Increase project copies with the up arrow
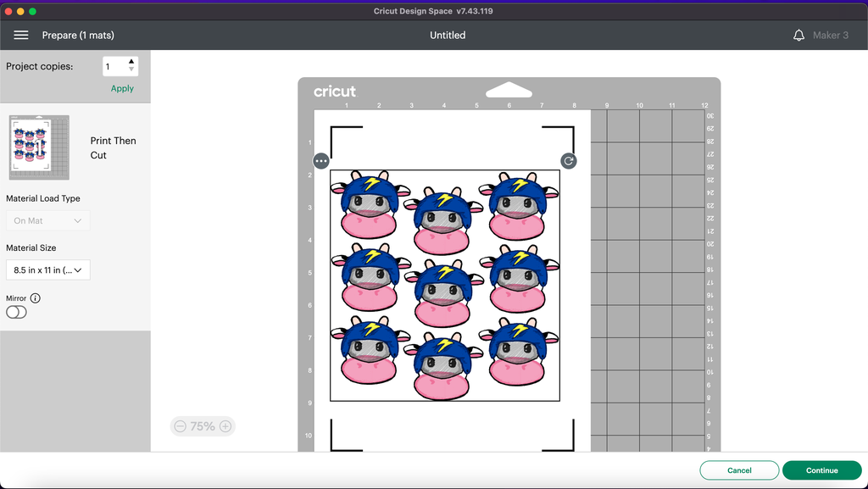 (131, 62)
